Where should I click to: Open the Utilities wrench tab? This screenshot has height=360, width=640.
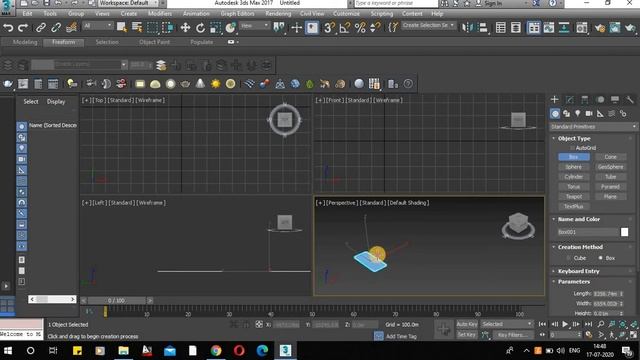[630, 100]
